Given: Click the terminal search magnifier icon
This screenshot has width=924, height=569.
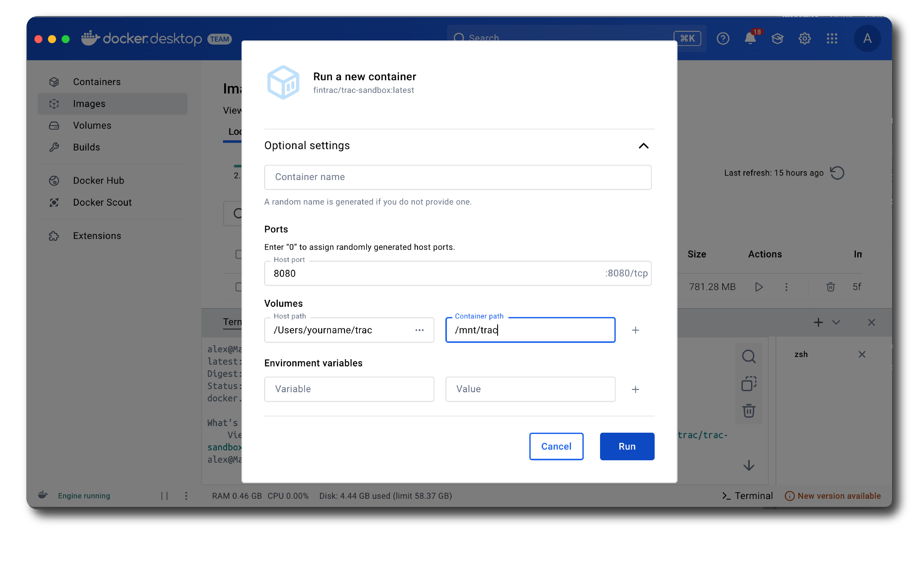Looking at the screenshot, I should coord(749,356).
